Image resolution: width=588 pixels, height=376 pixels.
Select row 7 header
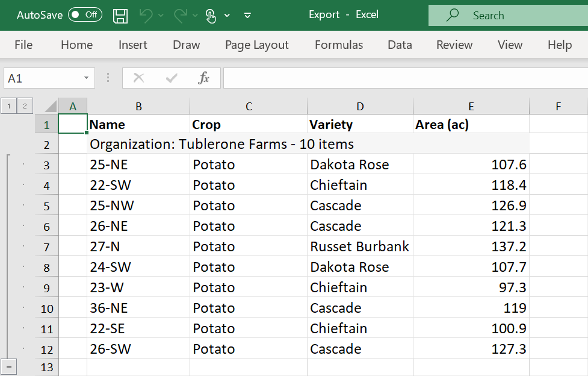pyautogui.click(x=46, y=246)
